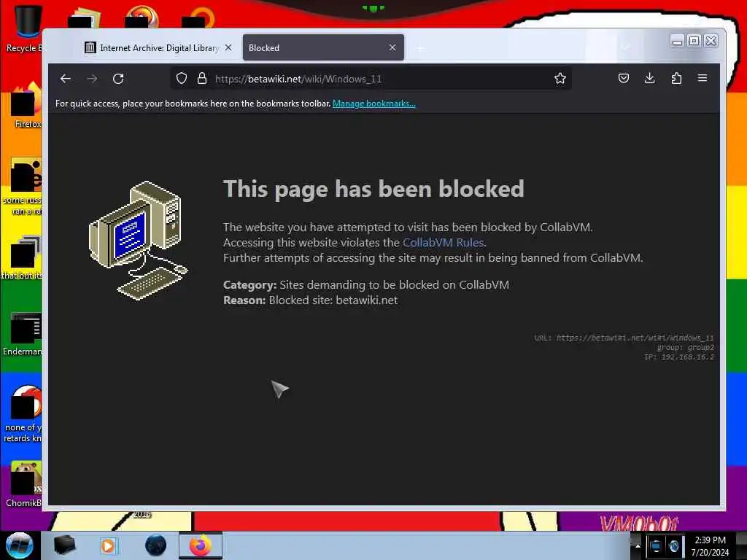The height and width of the screenshot is (560, 747).
Task: Open the Enderman desktop icon
Action: [x=23, y=333]
